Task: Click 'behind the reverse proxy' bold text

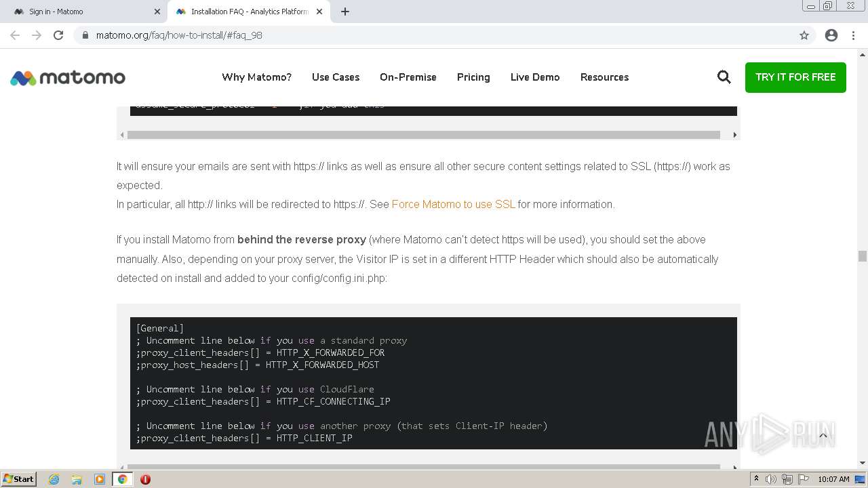Action: click(x=302, y=239)
